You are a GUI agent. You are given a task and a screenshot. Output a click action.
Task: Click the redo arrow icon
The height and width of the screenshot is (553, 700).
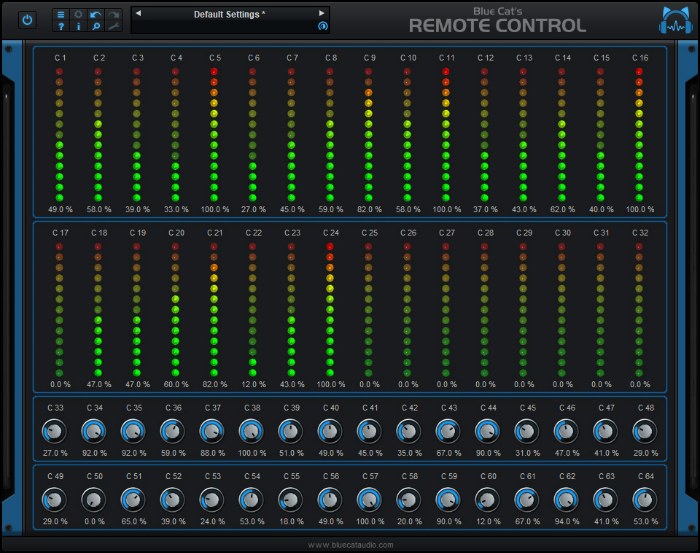[114, 15]
